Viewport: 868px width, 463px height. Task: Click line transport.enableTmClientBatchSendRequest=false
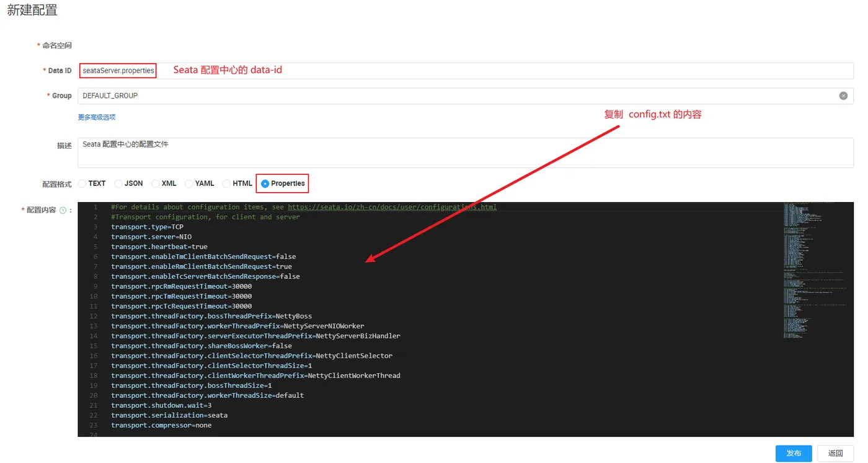coord(203,257)
